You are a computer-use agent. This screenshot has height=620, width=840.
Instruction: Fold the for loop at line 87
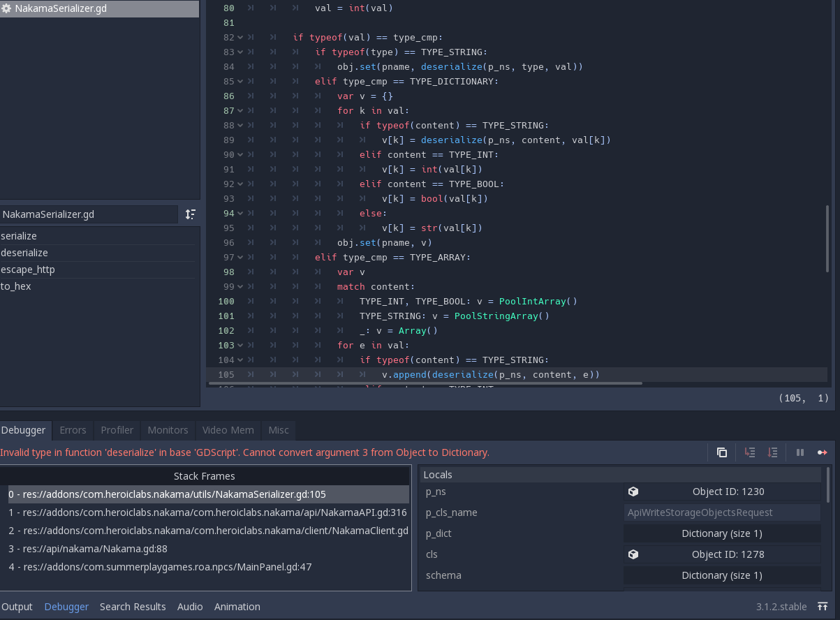(240, 111)
